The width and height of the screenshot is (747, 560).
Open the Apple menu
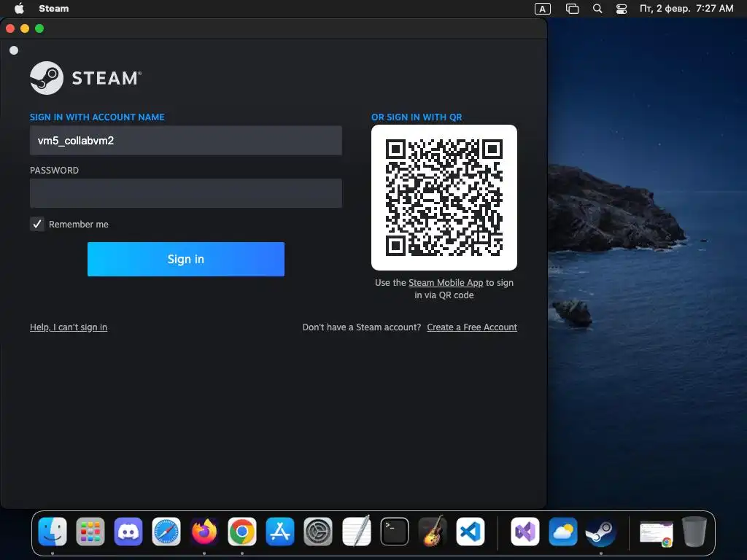click(x=19, y=9)
